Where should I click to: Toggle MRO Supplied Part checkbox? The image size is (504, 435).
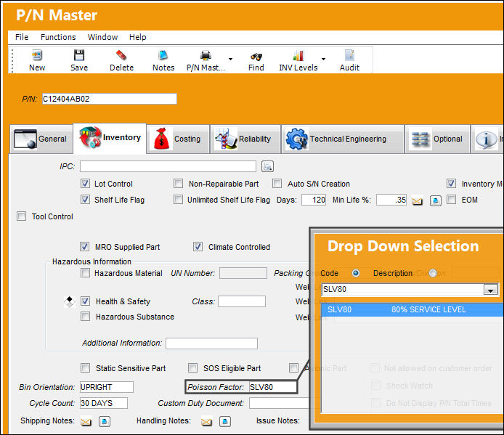(x=84, y=247)
